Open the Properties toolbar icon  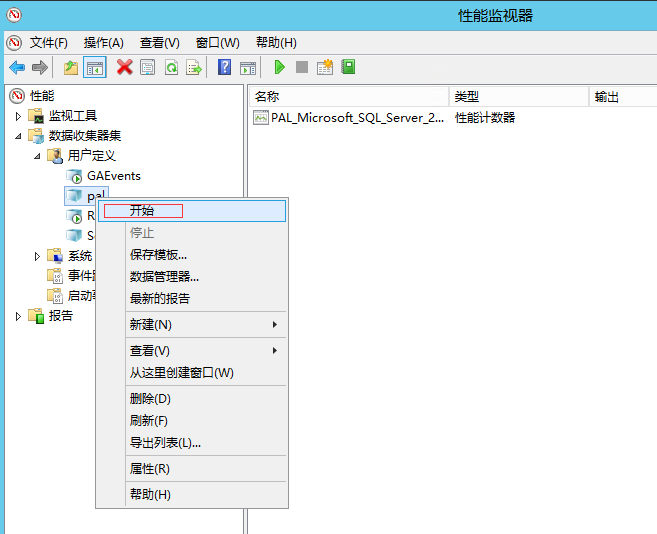click(147, 67)
